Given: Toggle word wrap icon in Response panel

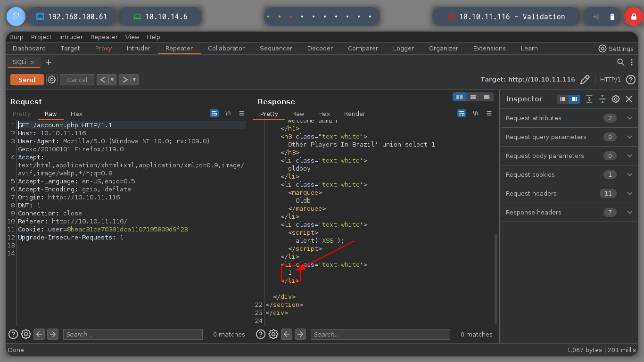Looking at the screenshot, I should point(462,114).
